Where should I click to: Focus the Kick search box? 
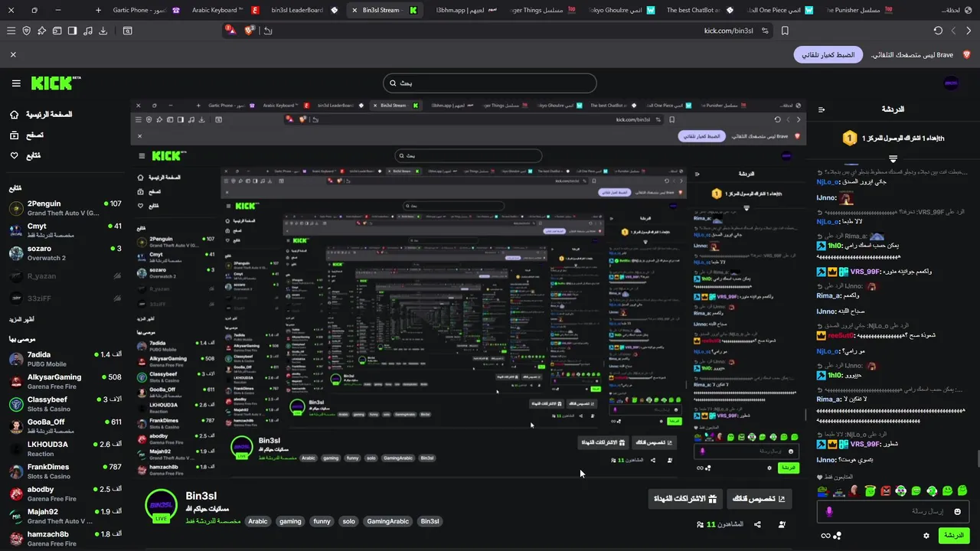pyautogui.click(x=489, y=83)
